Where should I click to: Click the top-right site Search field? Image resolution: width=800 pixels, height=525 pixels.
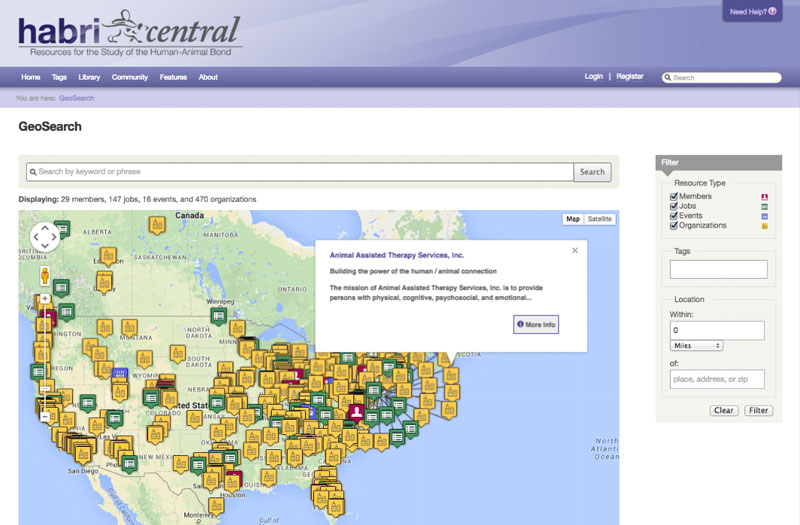(721, 78)
